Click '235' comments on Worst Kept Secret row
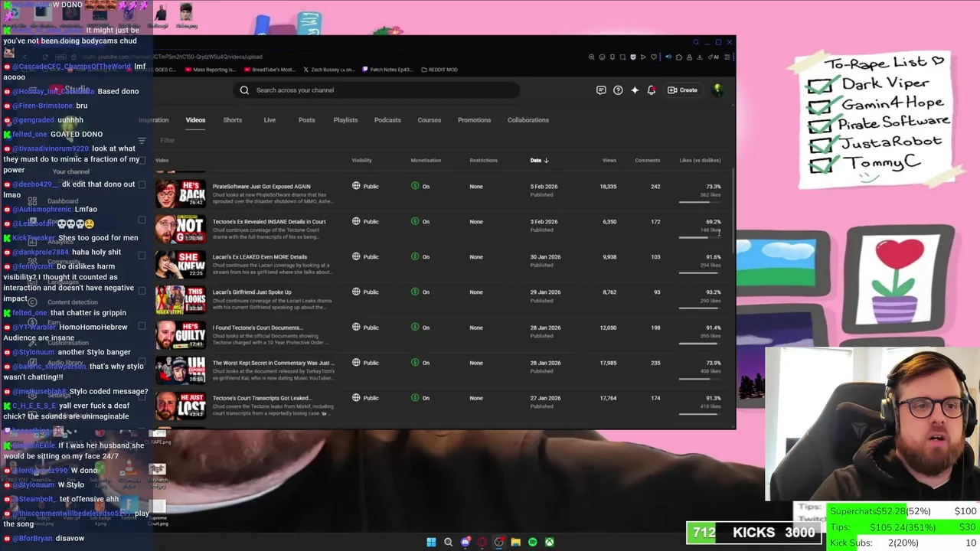The height and width of the screenshot is (551, 980). [655, 363]
